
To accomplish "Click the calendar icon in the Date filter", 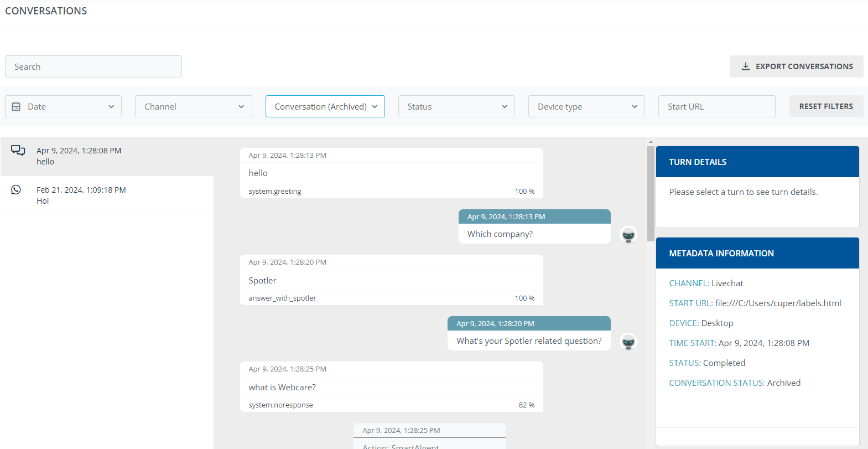I will (17, 106).
